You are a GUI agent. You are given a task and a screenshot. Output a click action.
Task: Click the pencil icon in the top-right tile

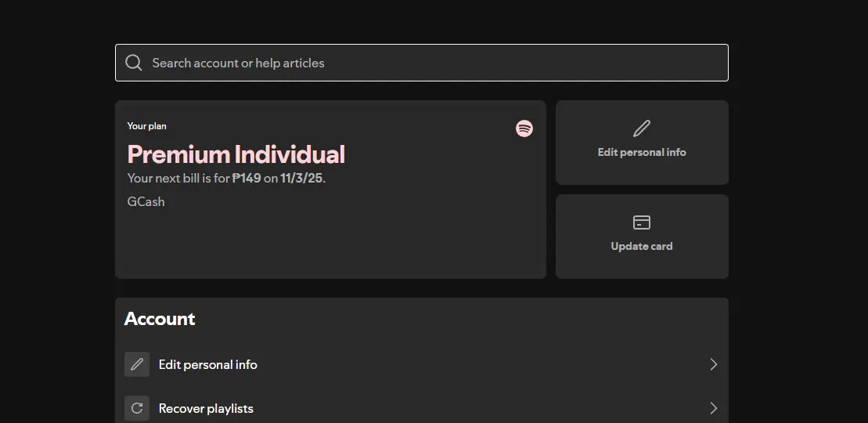pyautogui.click(x=642, y=128)
